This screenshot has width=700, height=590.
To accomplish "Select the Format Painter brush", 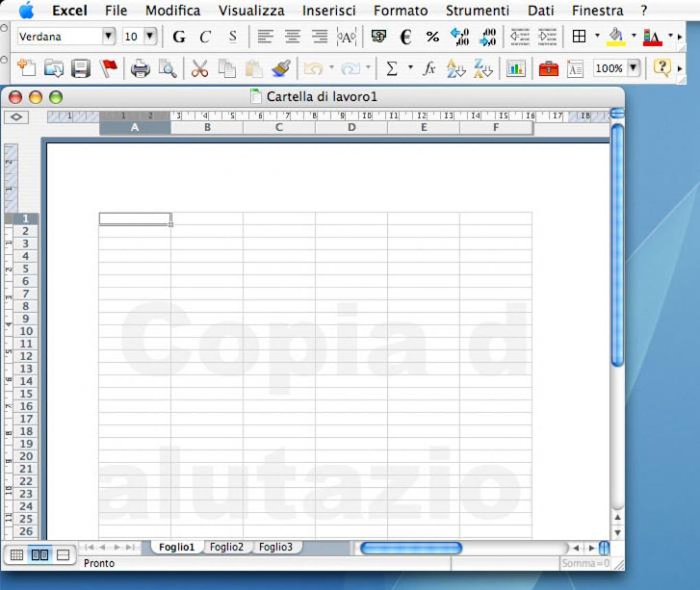I will point(281,69).
